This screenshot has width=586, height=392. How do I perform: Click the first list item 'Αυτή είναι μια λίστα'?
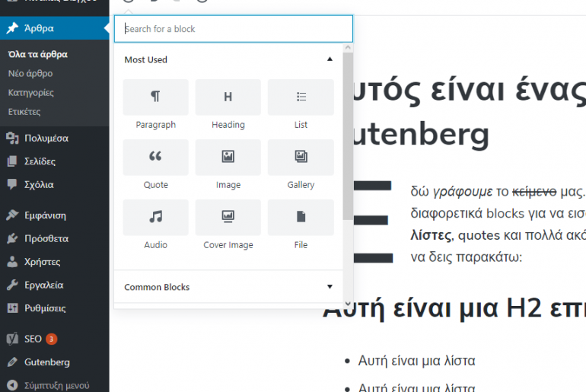pyautogui.click(x=416, y=361)
